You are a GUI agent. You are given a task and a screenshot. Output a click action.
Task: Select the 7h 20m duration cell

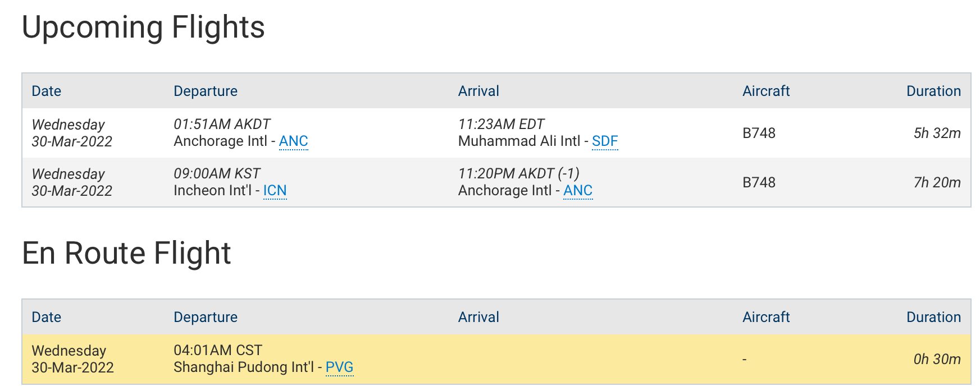937,183
